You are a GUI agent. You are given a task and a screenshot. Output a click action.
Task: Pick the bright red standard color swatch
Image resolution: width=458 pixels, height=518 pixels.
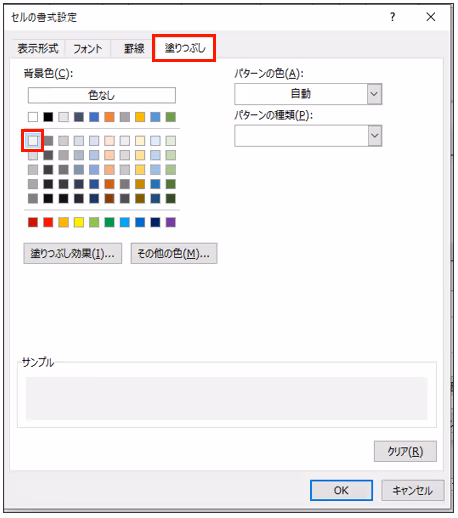pos(48,222)
